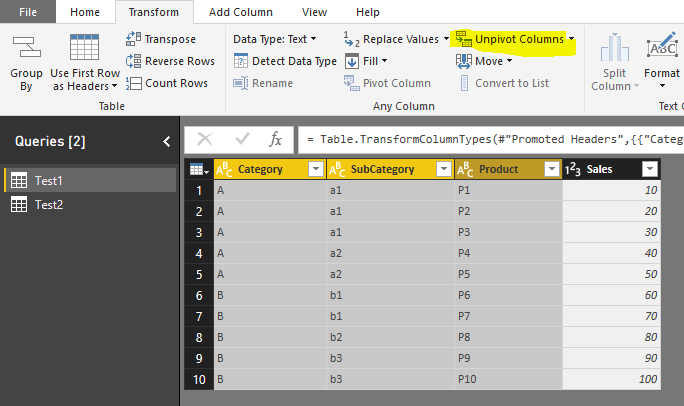Expand the Replace Values dropdown arrow
The height and width of the screenshot is (406, 684).
coord(446,38)
